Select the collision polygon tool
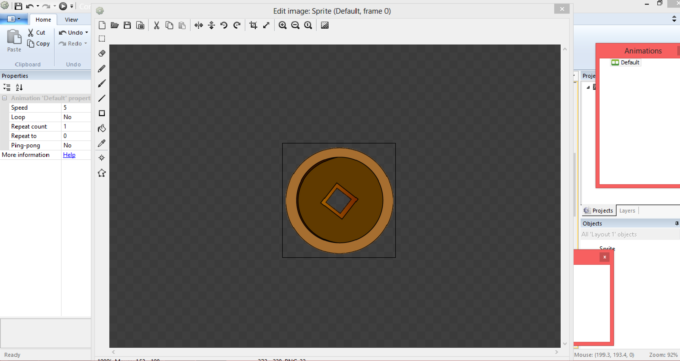Viewport: 680px width, 361px height. click(102, 173)
